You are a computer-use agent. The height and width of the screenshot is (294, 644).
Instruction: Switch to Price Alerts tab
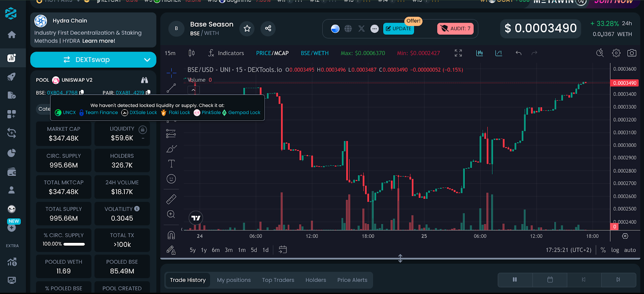click(352, 280)
